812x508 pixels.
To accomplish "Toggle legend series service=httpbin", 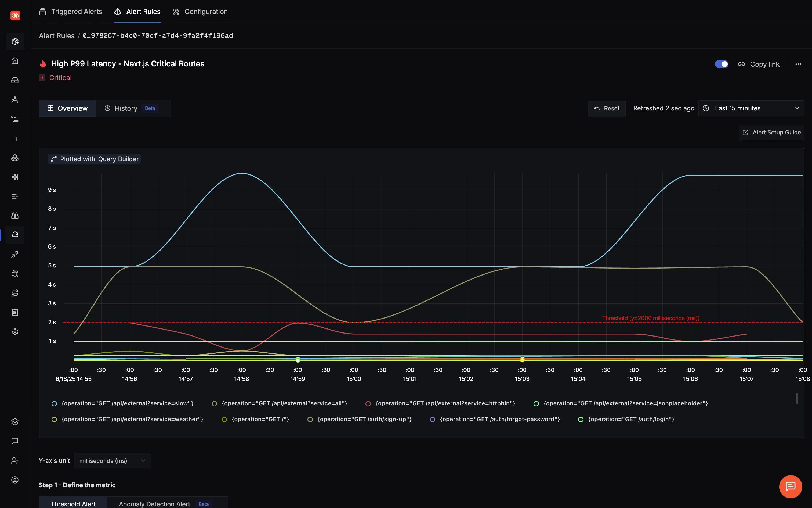I will pos(440,403).
